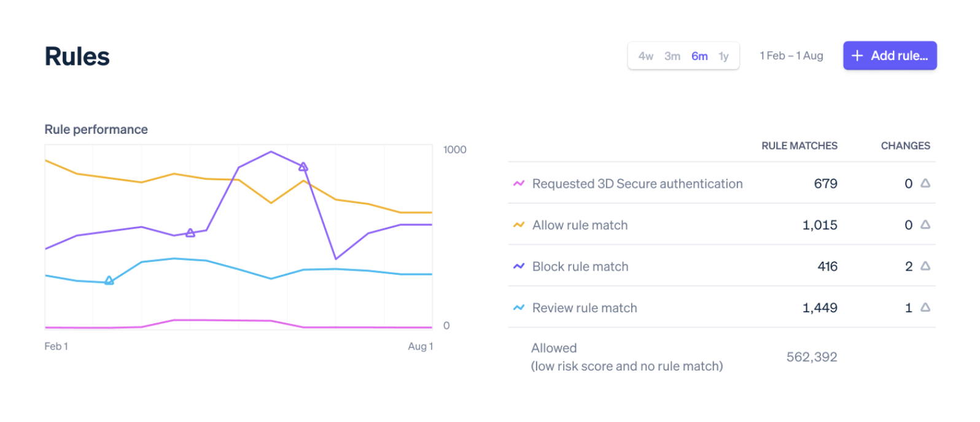Click changes triangle icon in Allow rule row
This screenshot has height=422, width=980.
(x=925, y=225)
